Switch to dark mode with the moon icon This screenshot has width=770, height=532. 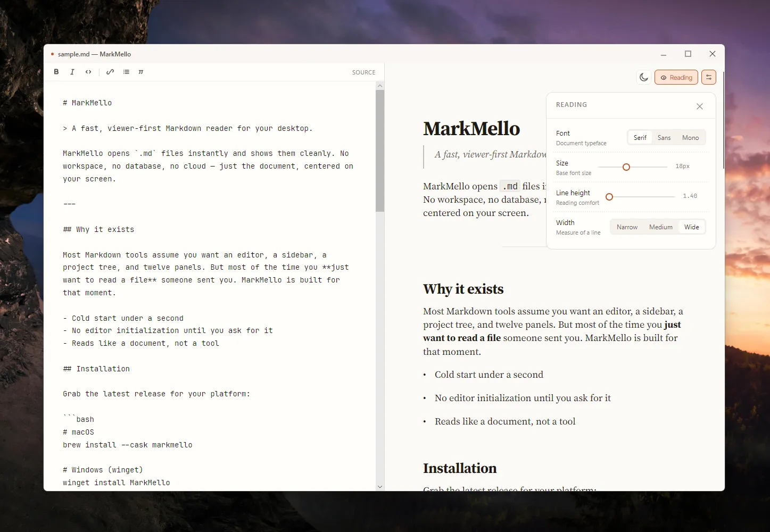[x=644, y=78]
